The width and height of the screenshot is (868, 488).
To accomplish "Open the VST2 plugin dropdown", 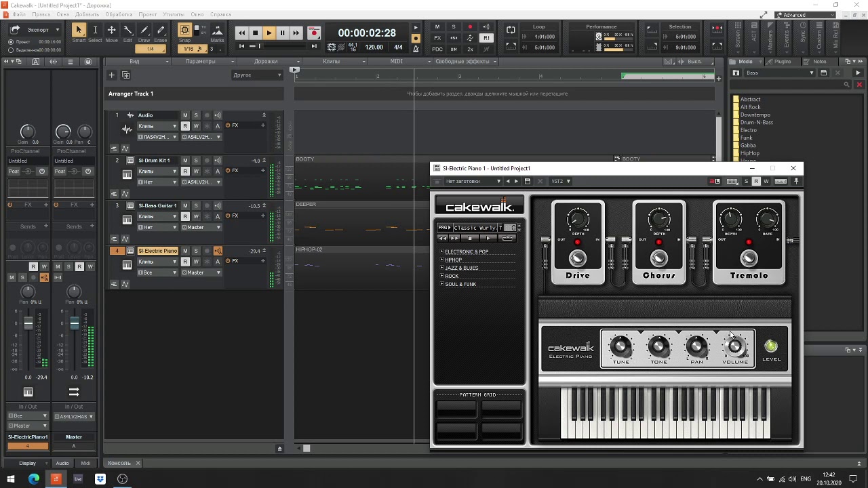I will [x=561, y=182].
